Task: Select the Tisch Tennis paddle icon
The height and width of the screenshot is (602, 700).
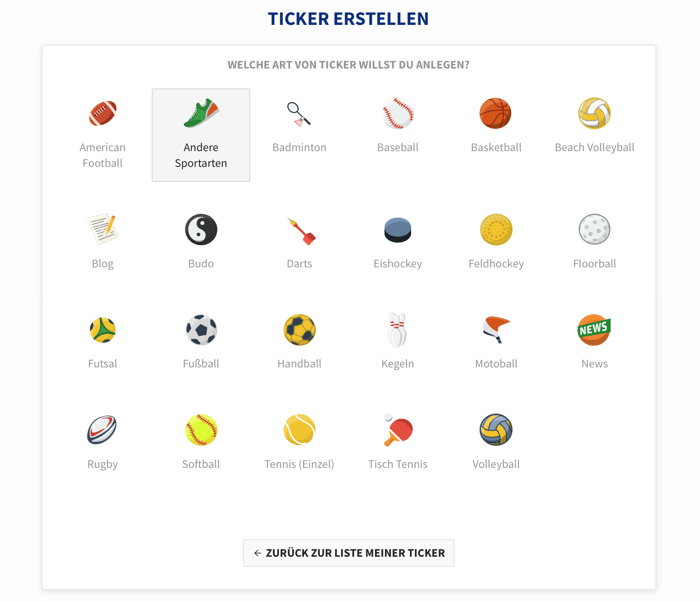Action: click(x=398, y=430)
